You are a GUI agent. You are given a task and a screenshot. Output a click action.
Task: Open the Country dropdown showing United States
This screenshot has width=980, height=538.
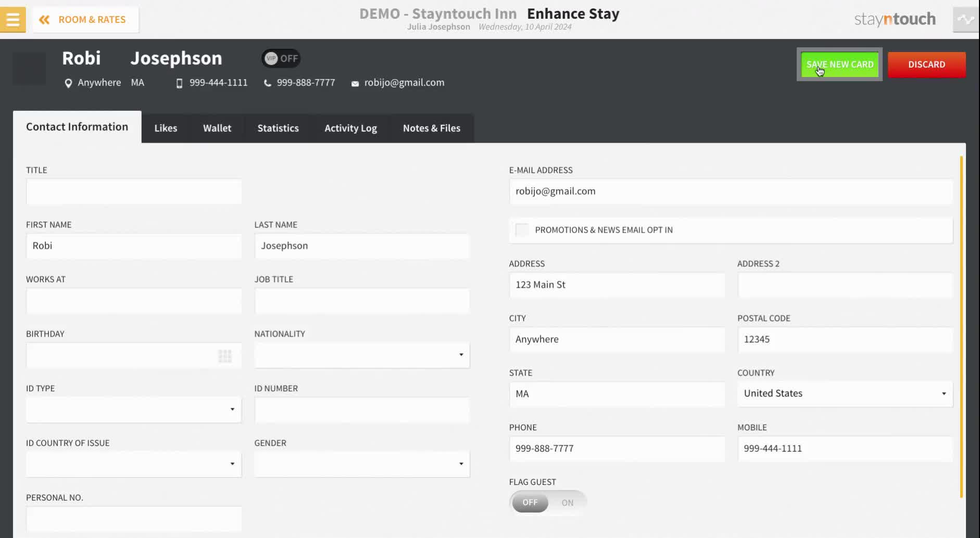pos(845,394)
